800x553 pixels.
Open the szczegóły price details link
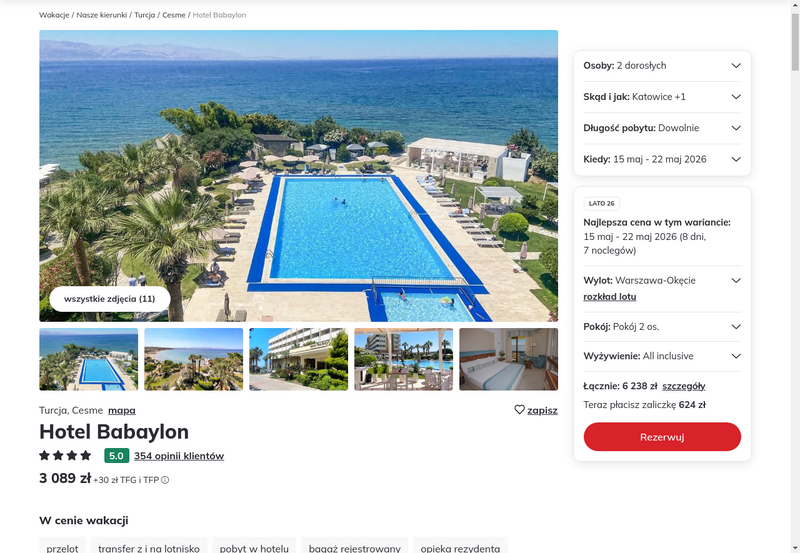pos(684,386)
